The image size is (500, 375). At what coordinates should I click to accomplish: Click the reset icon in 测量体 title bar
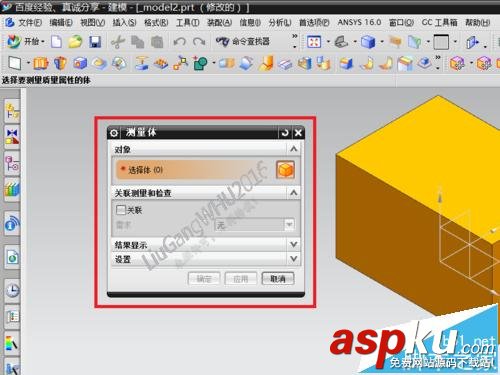[x=285, y=133]
